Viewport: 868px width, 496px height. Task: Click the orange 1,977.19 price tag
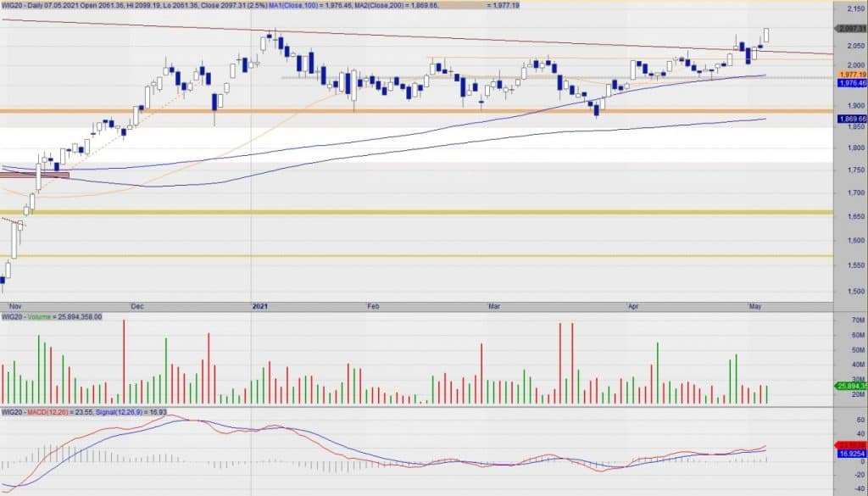point(850,75)
